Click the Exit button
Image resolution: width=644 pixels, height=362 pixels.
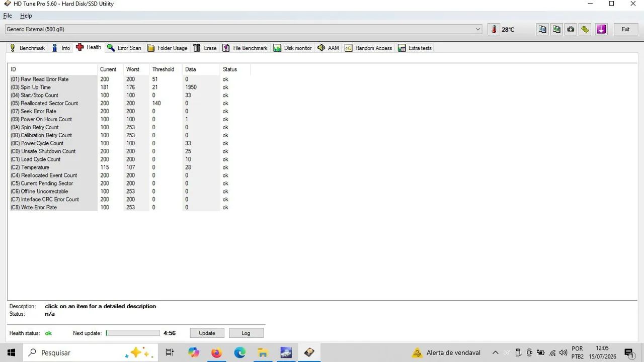625,29
